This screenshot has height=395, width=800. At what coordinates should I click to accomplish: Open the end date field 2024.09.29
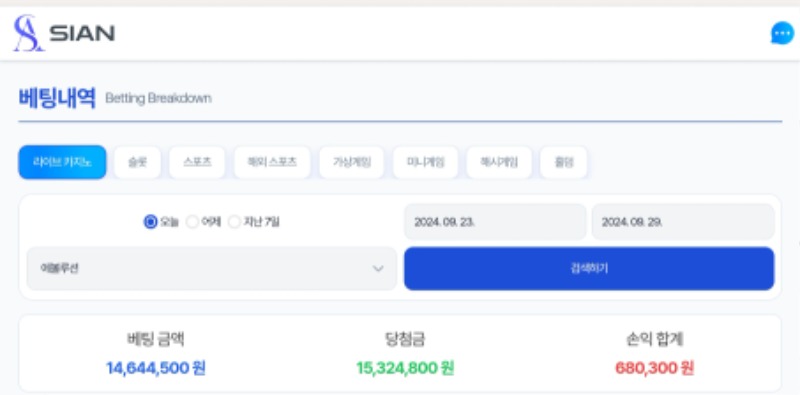coord(683,222)
